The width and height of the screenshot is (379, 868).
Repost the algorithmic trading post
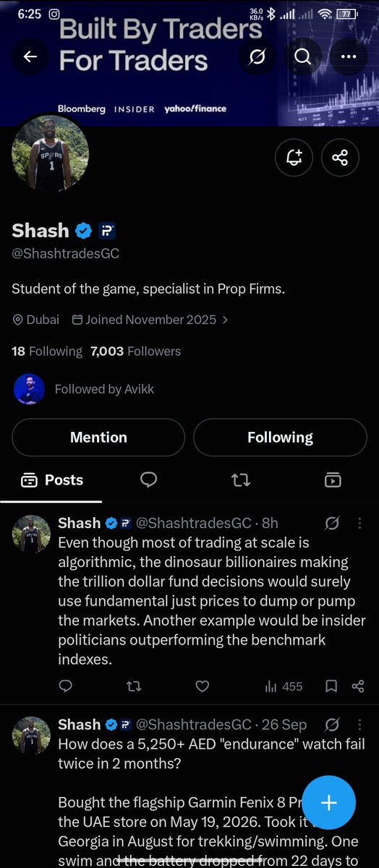pos(134,686)
